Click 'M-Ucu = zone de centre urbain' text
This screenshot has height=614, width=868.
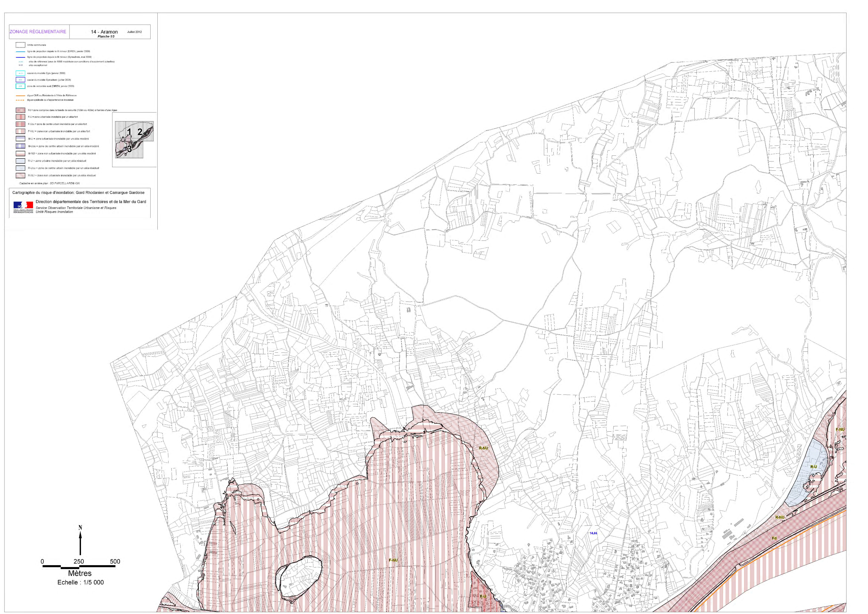point(63,146)
